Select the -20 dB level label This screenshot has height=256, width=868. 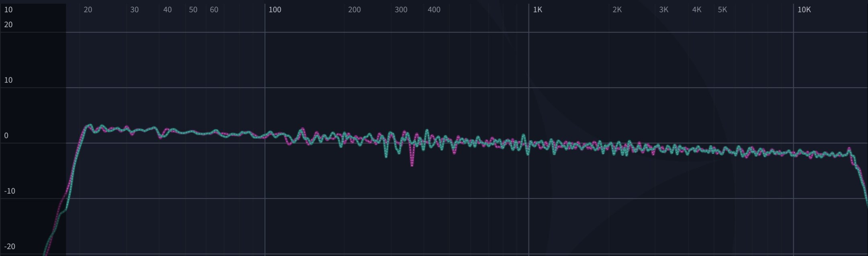10,246
